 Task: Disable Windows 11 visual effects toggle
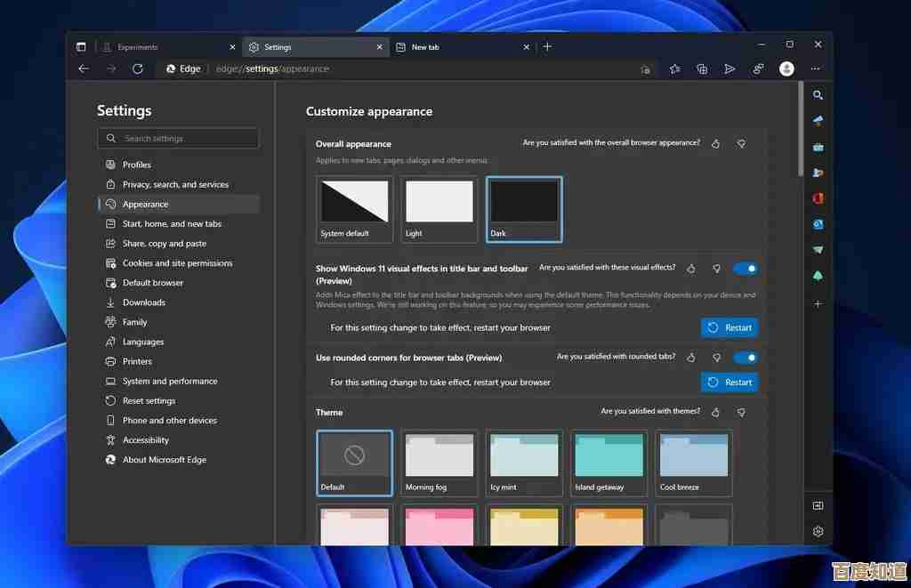point(746,268)
